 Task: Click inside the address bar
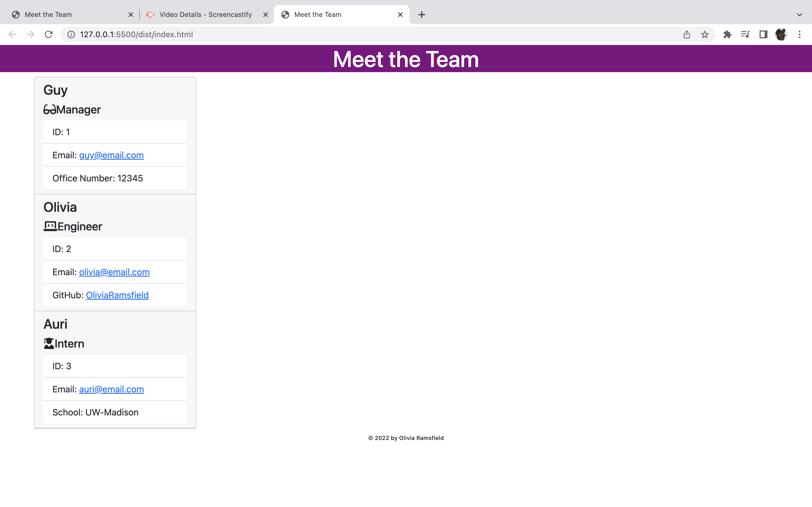pyautogui.click(x=235, y=34)
